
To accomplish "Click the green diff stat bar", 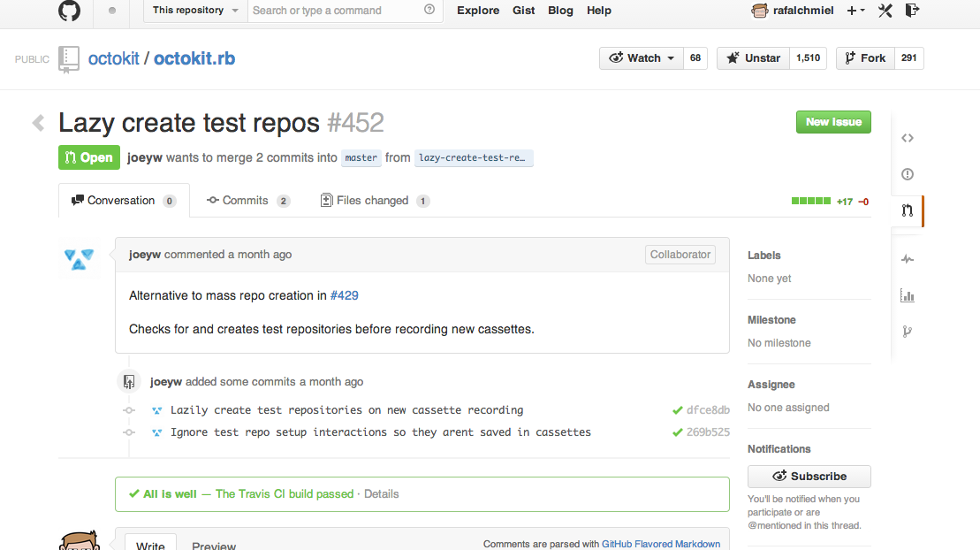I will [810, 202].
